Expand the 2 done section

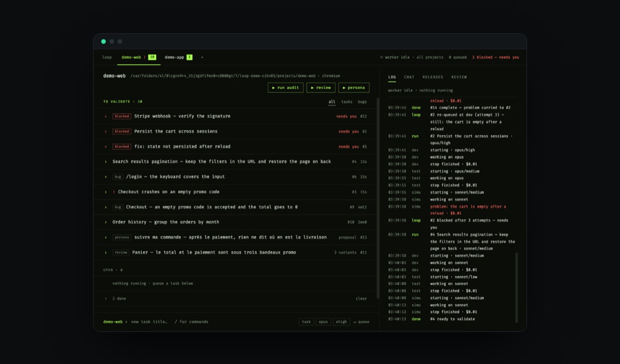click(105, 299)
